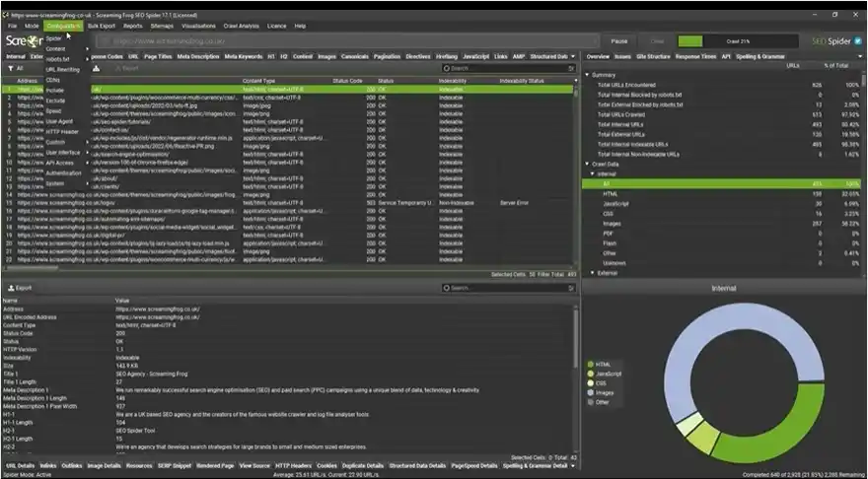Screen dimensions: 868x479
Task: Switch to the Inlinks bottom tab
Action: coord(48,466)
